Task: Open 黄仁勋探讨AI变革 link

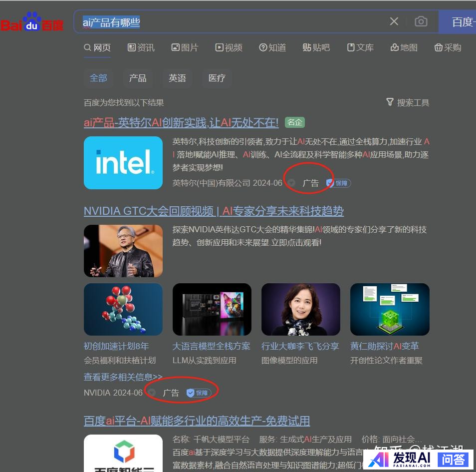Action: point(385,346)
